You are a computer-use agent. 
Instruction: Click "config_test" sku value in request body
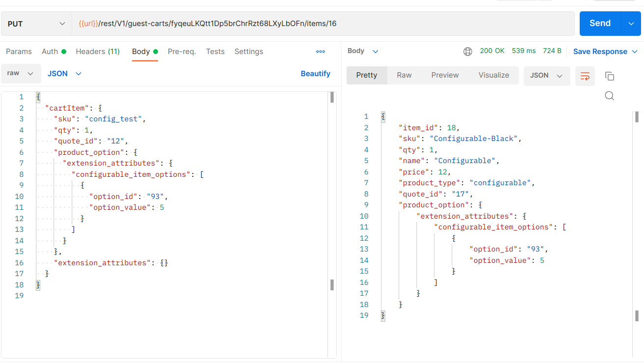pos(114,119)
